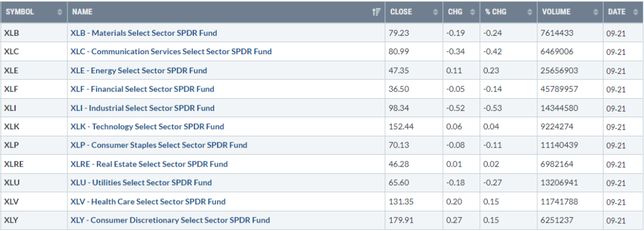Screen dimensions: 644x231
Task: Open XLP Consumer Staples Select Sector link
Action: [x=159, y=145]
